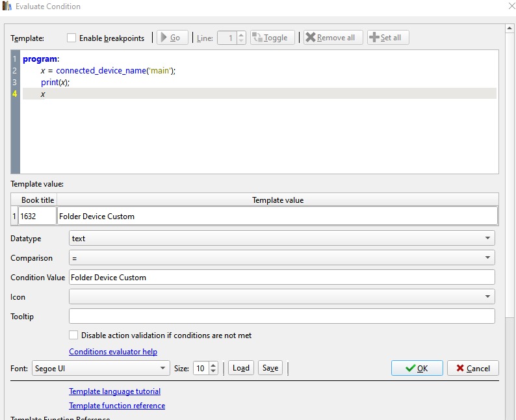Open the Comparison dropdown
Screen dimensions: 516x420
281,257
